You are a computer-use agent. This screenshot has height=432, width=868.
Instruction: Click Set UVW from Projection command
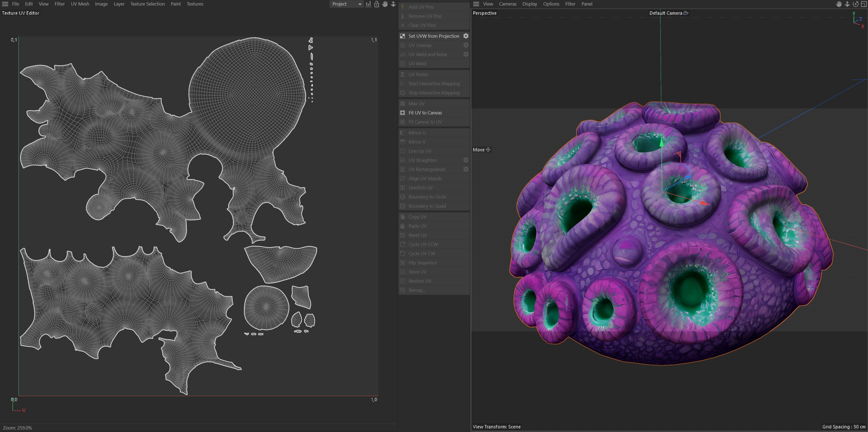coord(433,36)
